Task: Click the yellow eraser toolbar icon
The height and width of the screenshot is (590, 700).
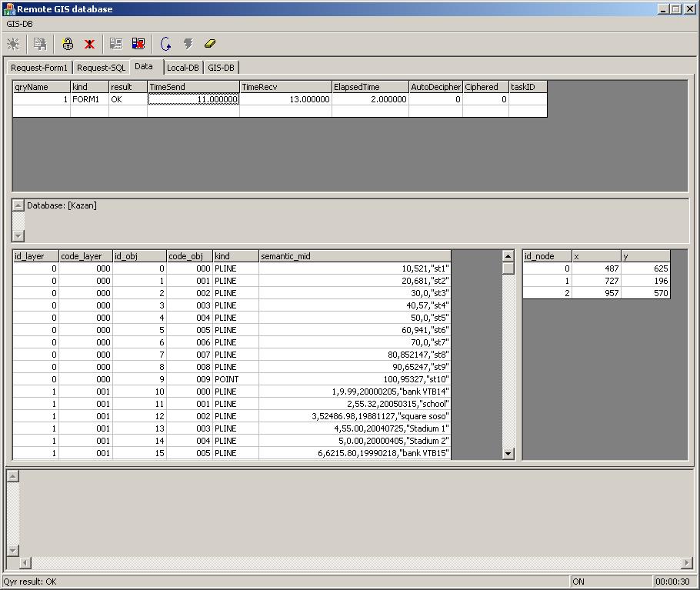Action: point(211,44)
